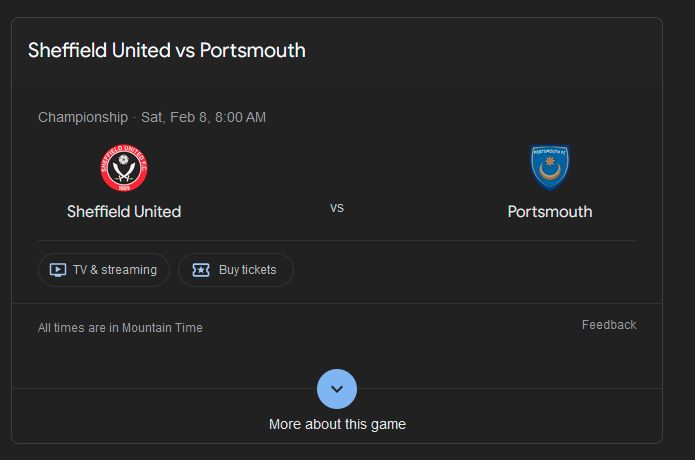Click the vs word in the card heading
The image size is (695, 460).
click(x=185, y=50)
